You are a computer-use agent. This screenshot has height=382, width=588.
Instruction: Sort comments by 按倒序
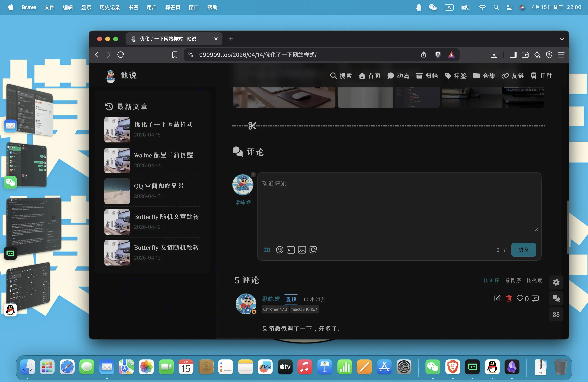click(x=513, y=280)
